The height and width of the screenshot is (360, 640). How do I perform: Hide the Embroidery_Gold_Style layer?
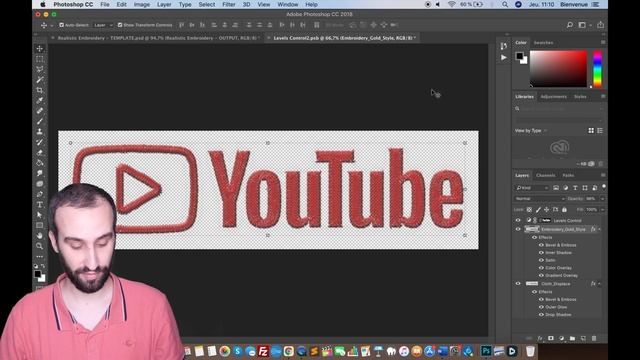pyautogui.click(x=518, y=229)
